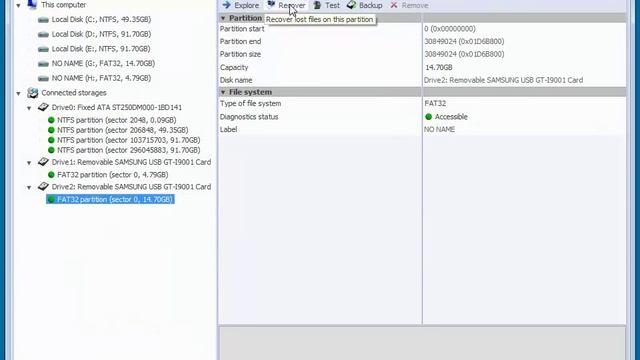Click the green Accessible status indicator
Viewport: 640px width, 360px height.
(428, 117)
